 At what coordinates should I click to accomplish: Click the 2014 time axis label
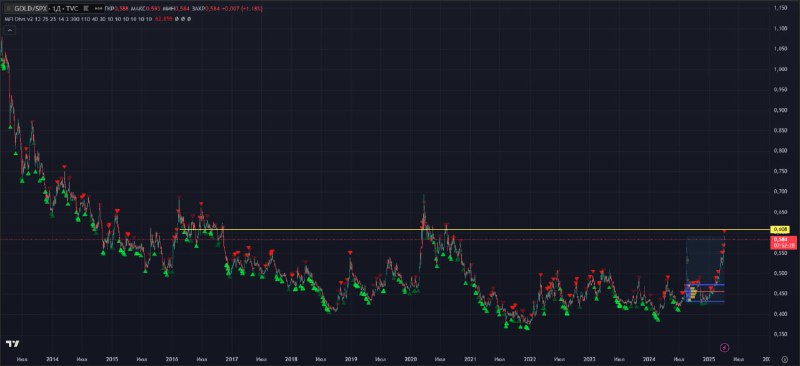52,359
